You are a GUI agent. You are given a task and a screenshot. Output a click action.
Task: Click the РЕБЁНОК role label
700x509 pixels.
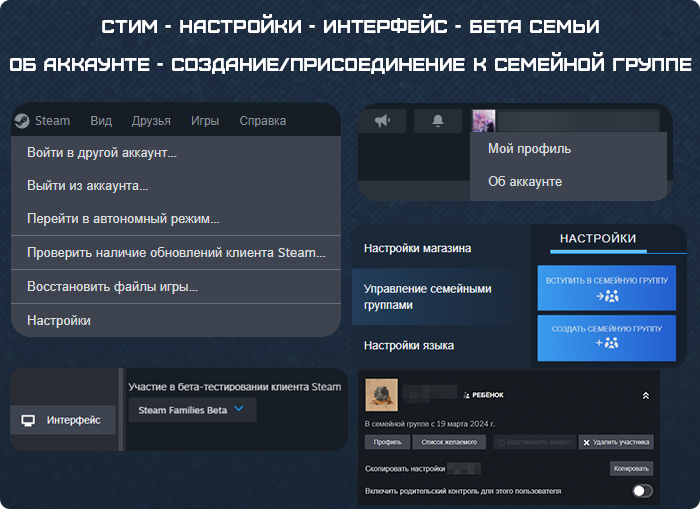point(488,395)
